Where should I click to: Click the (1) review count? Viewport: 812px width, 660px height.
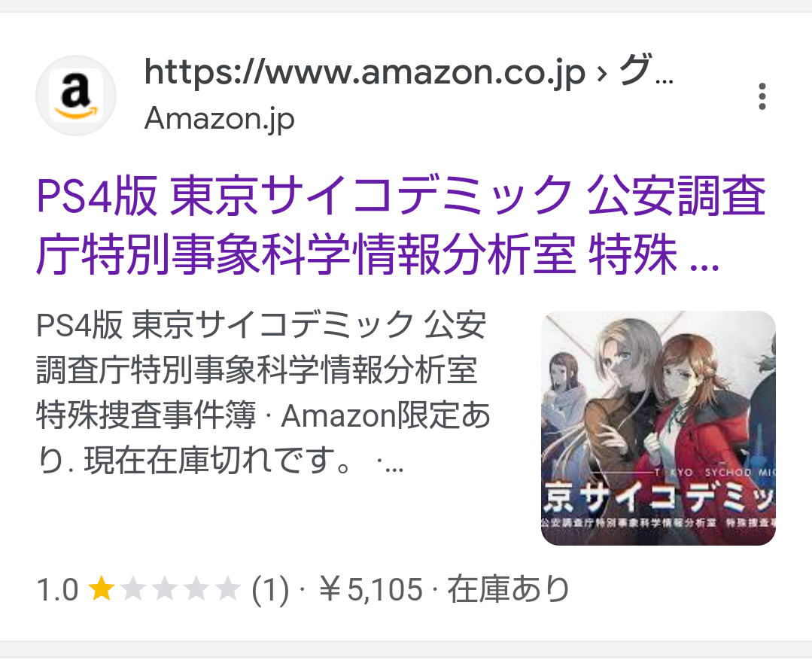[270, 590]
